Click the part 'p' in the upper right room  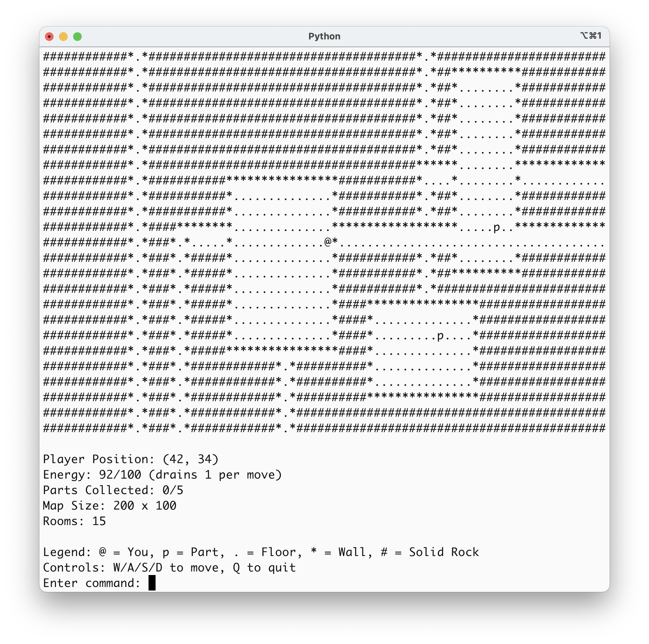[497, 227]
